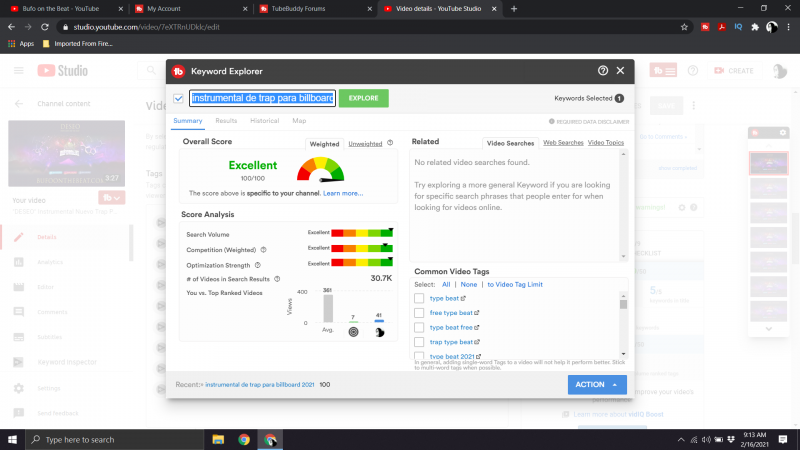Tick the "trap type beat" tag checkbox
Viewport: 800px width, 450px height.
click(419, 342)
